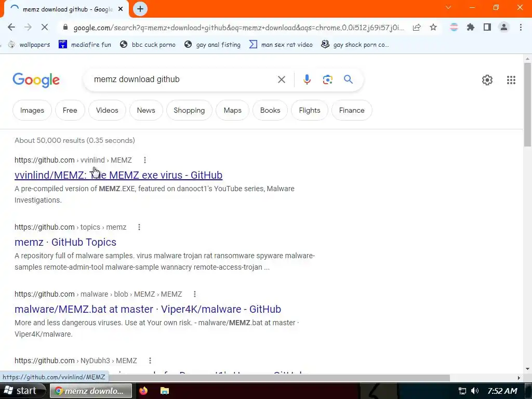Click the wallpapers bookmark
Viewport: 532px width, 399px height.
click(29, 45)
